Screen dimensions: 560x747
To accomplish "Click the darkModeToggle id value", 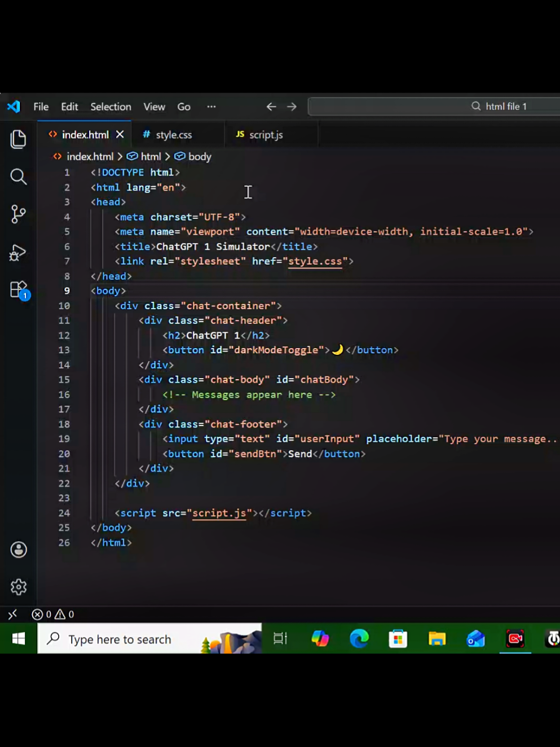I will (276, 350).
